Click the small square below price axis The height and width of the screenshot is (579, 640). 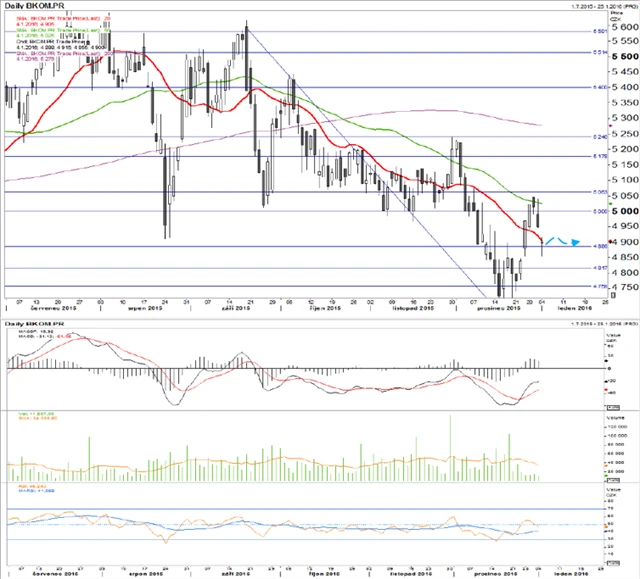613,295
